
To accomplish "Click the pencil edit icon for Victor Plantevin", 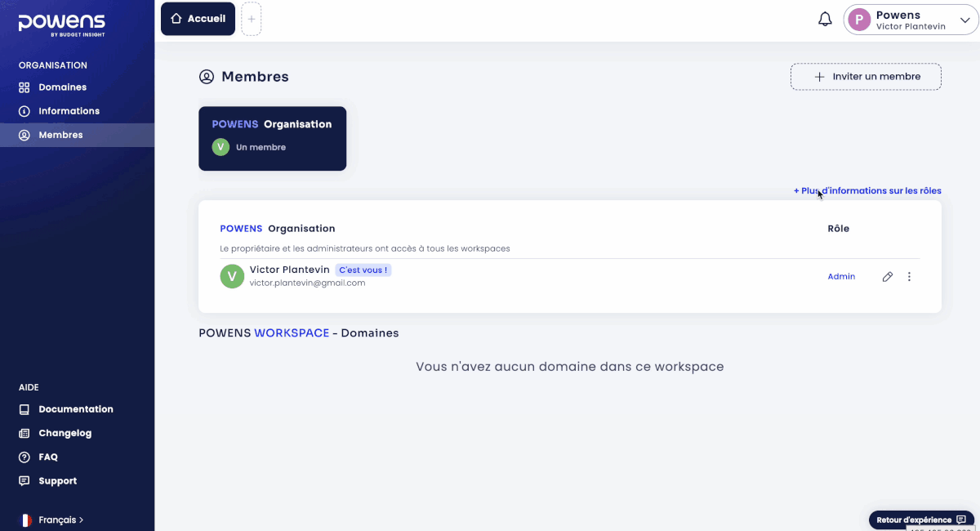I will (x=888, y=277).
